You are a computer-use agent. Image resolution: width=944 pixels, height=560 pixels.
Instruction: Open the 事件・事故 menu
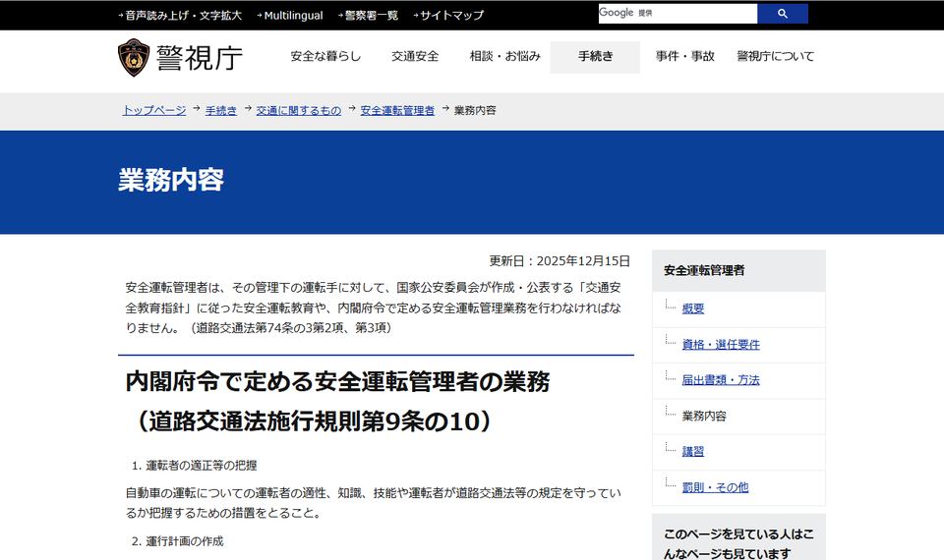tap(684, 57)
